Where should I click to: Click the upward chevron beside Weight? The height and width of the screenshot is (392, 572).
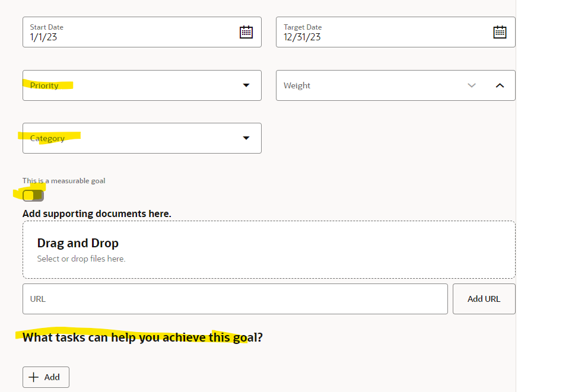click(x=500, y=85)
